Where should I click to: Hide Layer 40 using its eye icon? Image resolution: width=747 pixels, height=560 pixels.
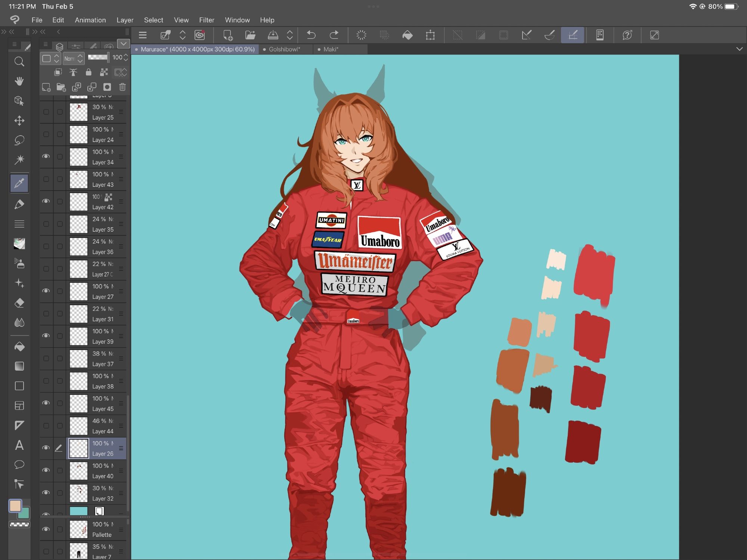pyautogui.click(x=46, y=470)
